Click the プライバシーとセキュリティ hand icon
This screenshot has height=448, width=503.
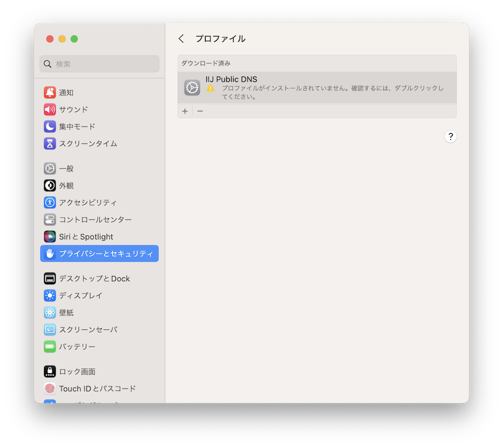[50, 253]
